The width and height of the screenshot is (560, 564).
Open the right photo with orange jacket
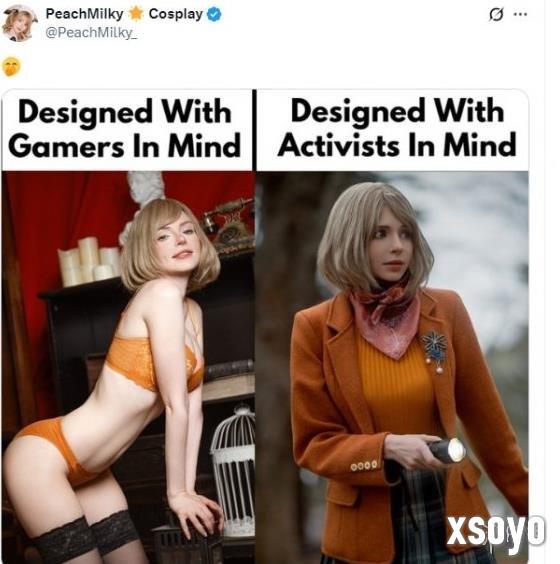[392, 367]
